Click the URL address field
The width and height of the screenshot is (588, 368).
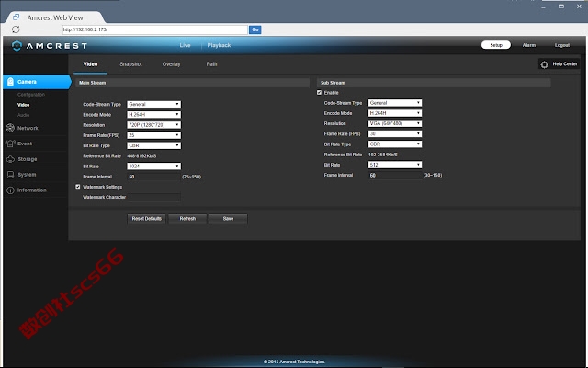click(x=155, y=29)
